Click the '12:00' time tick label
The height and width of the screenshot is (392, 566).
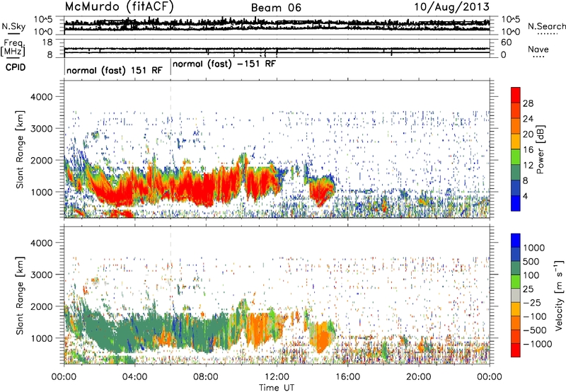[277, 377]
